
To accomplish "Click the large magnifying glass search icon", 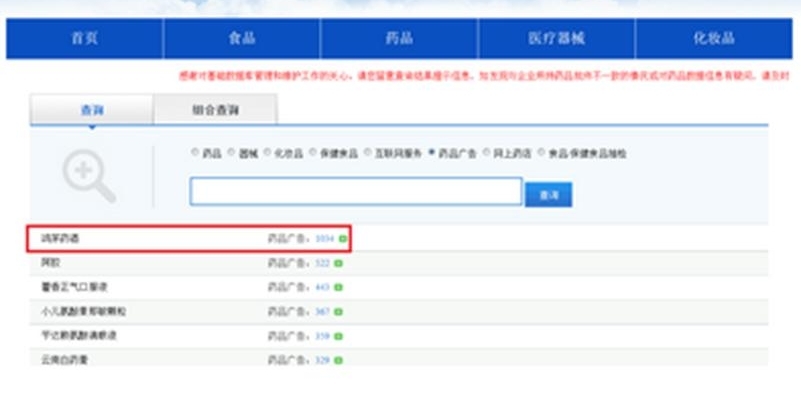I will pos(89,176).
